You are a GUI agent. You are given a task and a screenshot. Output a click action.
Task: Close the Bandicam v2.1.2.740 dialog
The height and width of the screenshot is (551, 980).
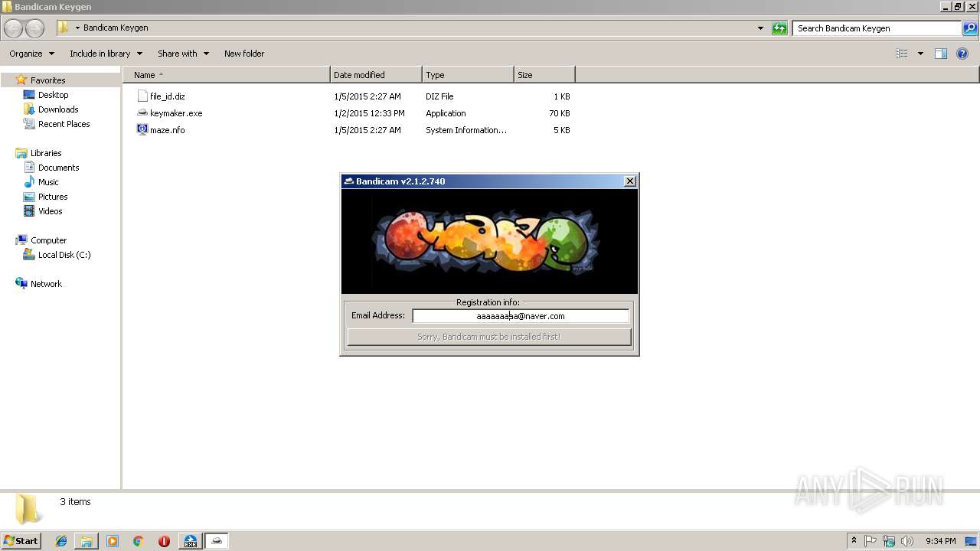(629, 181)
